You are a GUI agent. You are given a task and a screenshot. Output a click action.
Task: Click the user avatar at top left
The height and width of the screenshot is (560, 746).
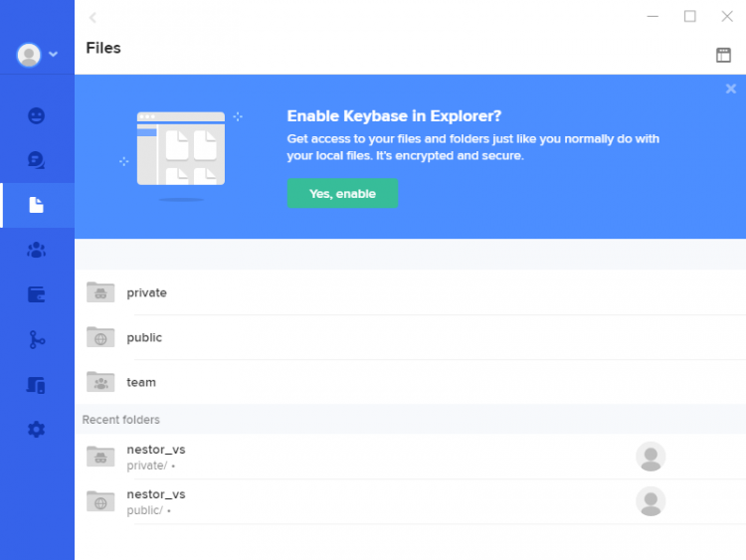[x=29, y=55]
